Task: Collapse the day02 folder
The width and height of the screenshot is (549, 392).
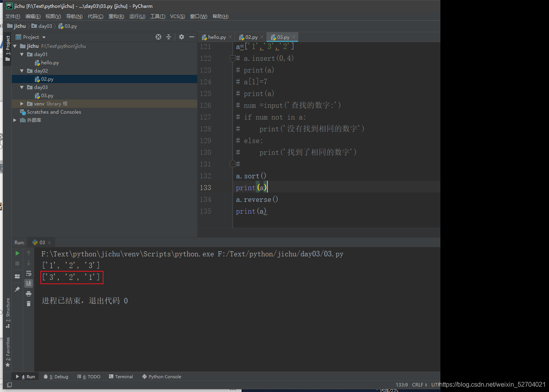Action: point(22,71)
